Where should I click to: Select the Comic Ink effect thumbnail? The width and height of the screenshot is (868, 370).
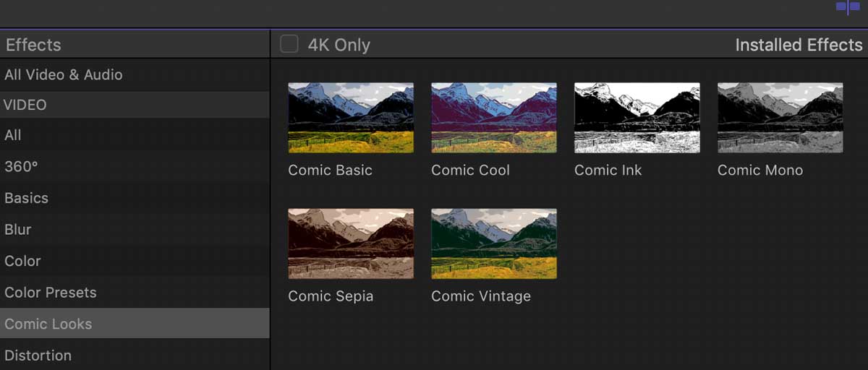coord(637,118)
